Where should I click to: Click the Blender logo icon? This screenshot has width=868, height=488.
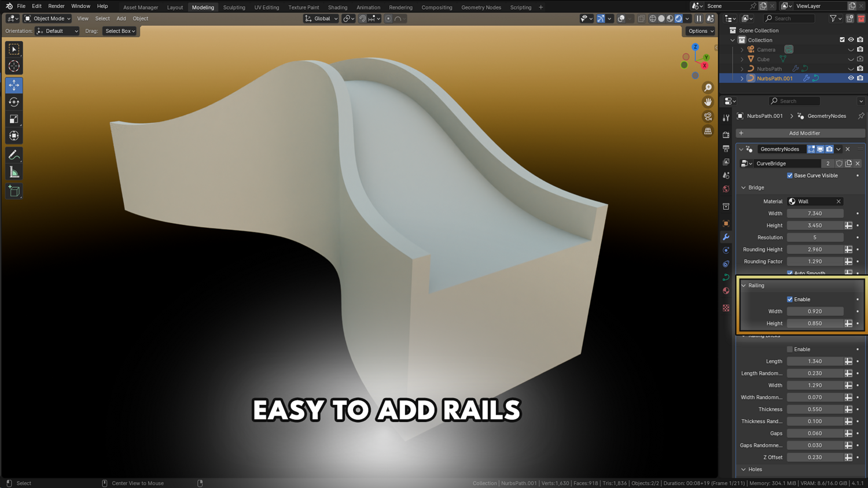[x=9, y=6]
